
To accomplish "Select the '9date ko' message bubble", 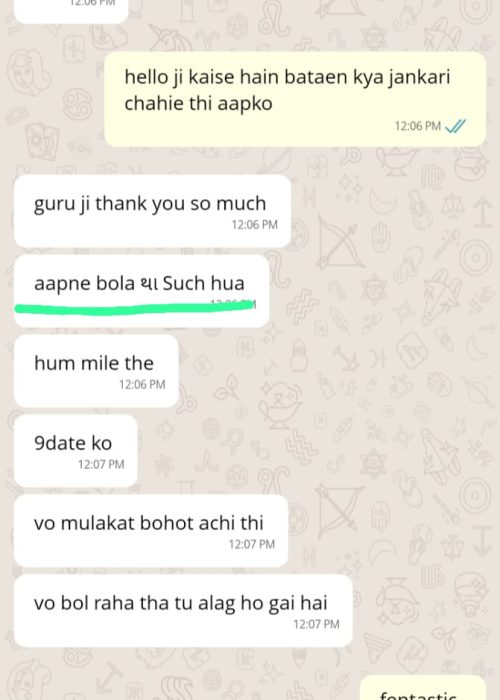I will click(75, 451).
